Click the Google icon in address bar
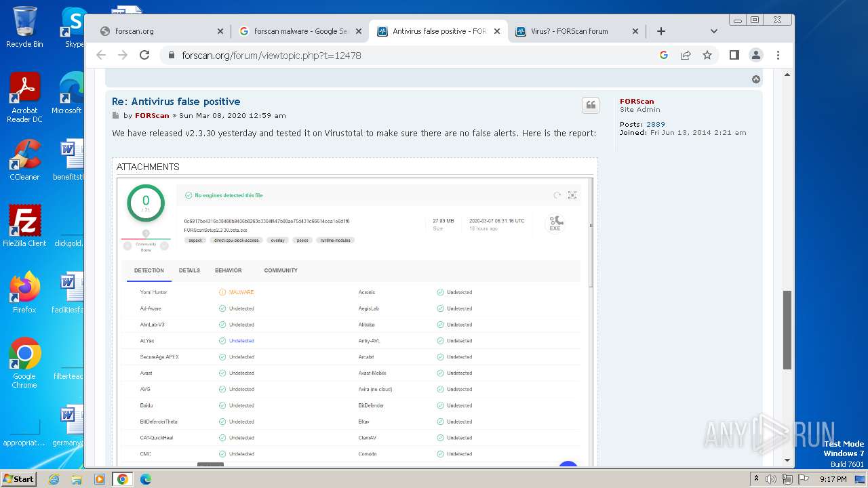Screen dimensions: 868x488 [x=664, y=55]
